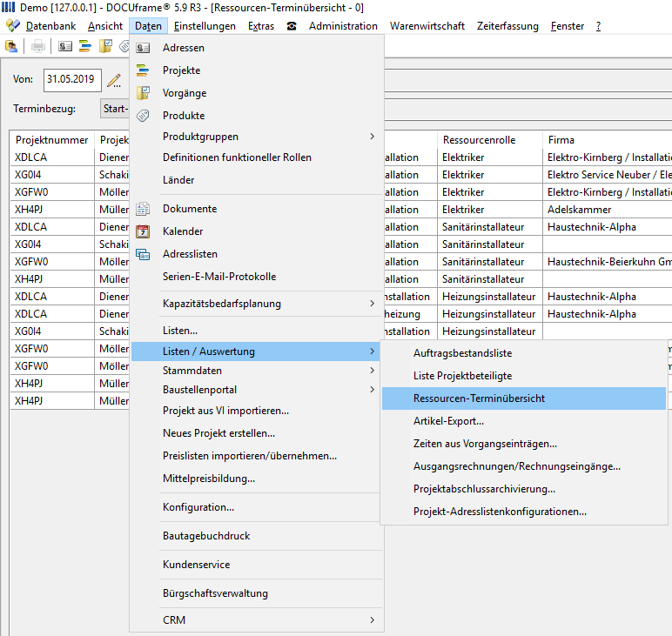
Task: Click the Kalender icon in Daten menu
Action: pos(143,231)
